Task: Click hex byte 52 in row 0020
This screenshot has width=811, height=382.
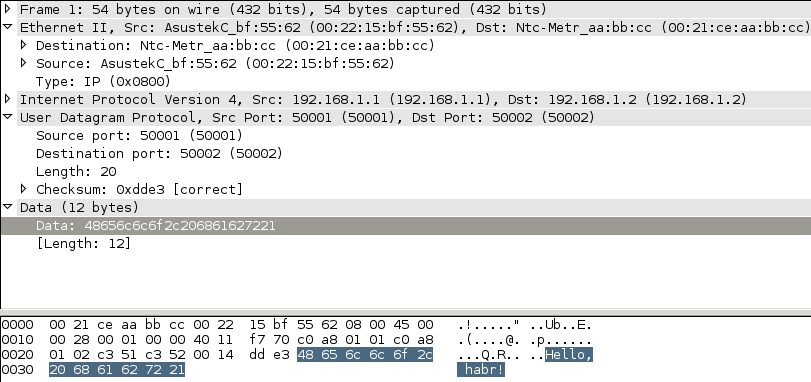Action: pos(177,355)
